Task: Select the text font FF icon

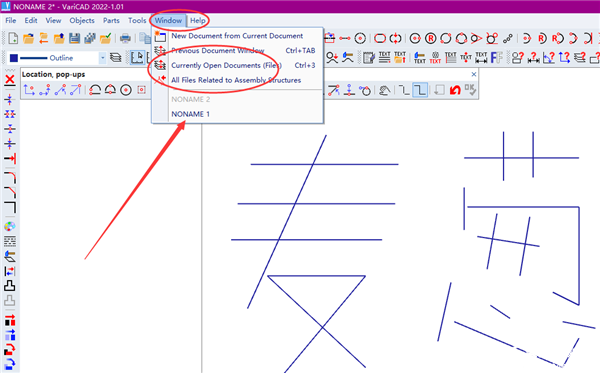Action: 496,58
